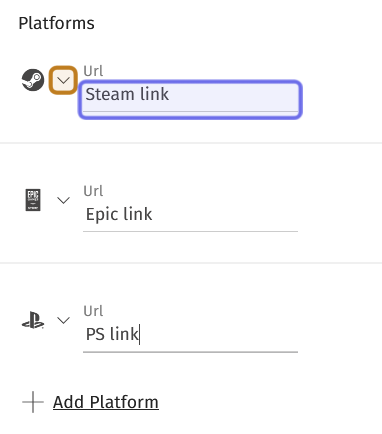
Task: Click the Platforms section heading
Action: [x=56, y=23]
